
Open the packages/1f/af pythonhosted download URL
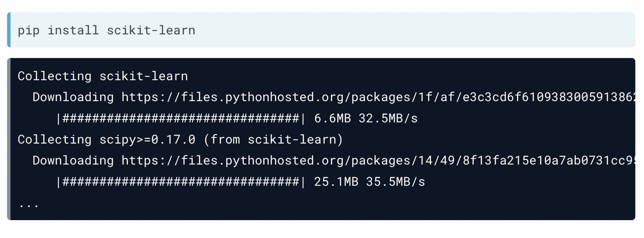pos(378,97)
